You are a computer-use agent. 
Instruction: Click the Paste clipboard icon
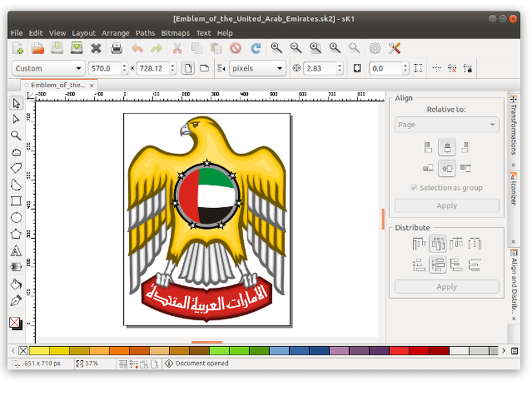click(216, 48)
